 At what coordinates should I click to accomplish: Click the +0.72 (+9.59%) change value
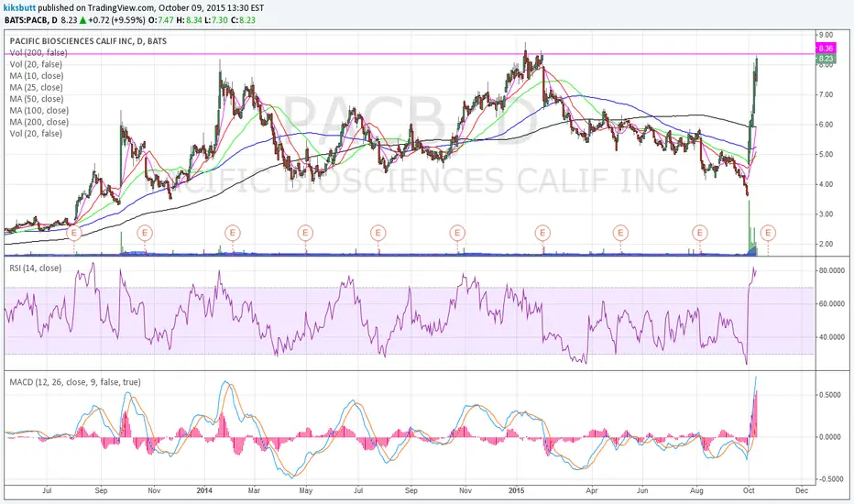(x=117, y=20)
